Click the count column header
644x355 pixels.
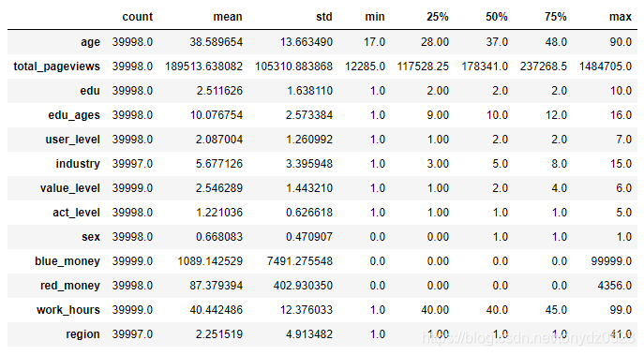(x=137, y=17)
